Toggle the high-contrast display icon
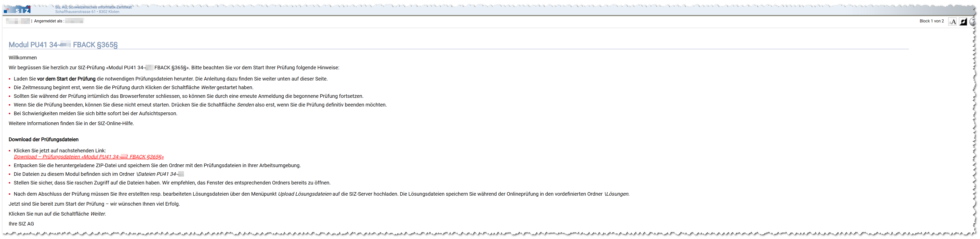Viewport: 980px width, 239px height. (963, 22)
